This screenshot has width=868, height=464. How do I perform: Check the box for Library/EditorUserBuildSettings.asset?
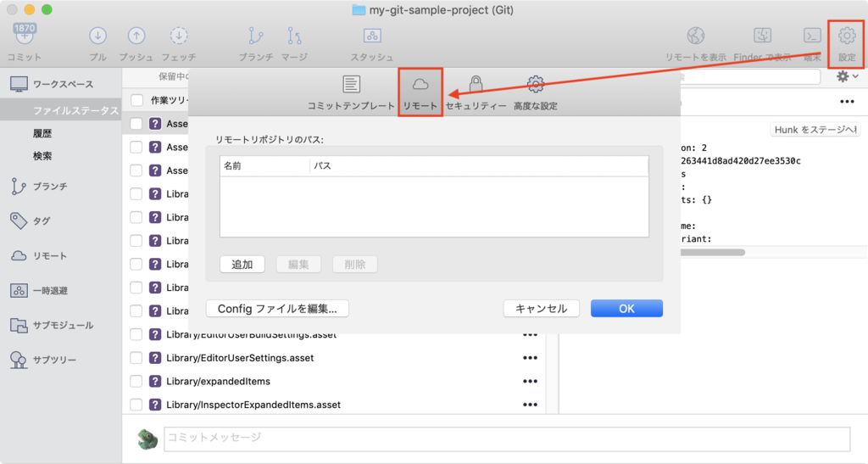pos(136,334)
